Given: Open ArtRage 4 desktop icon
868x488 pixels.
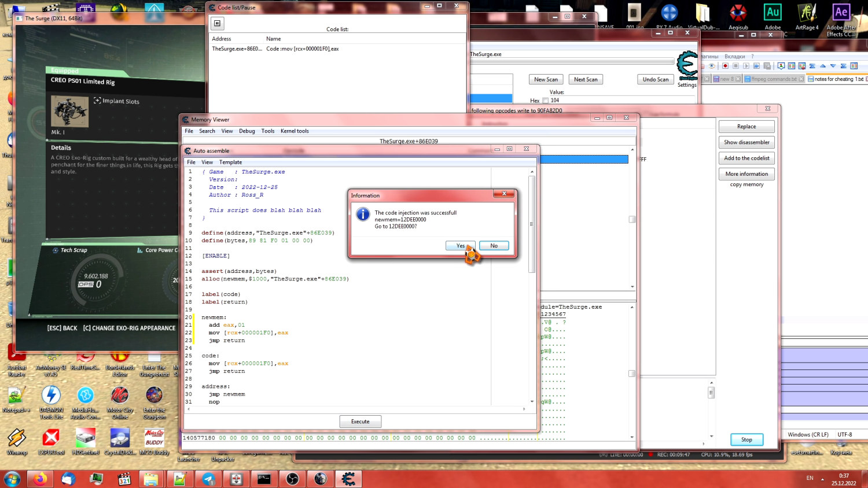Looking at the screenshot, I should pyautogui.click(x=807, y=16).
